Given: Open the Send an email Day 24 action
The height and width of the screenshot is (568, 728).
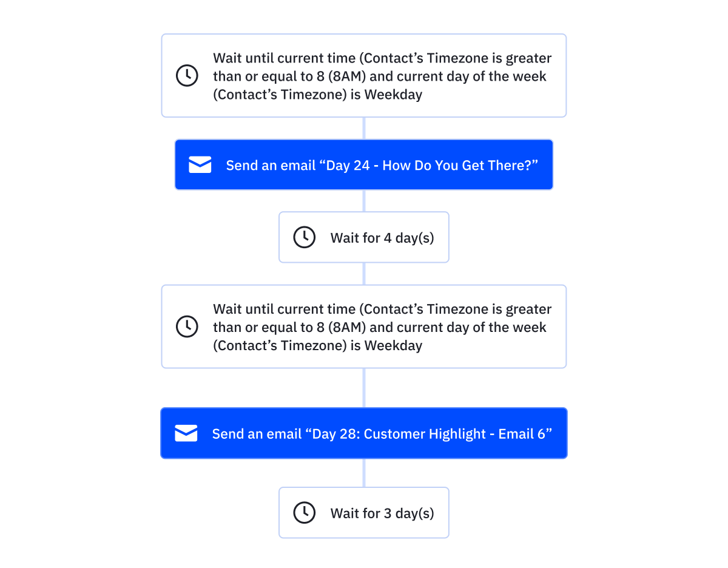Looking at the screenshot, I should (x=364, y=165).
